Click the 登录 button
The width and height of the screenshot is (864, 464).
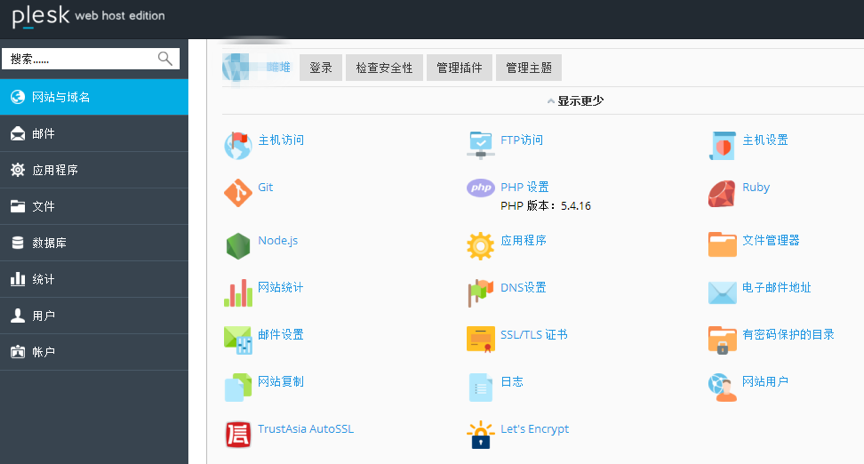pos(321,68)
